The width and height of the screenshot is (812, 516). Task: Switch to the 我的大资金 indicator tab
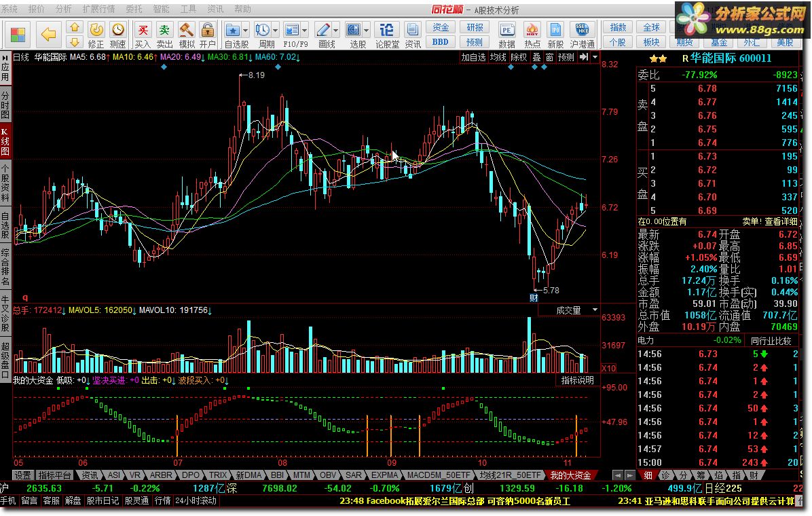pyautogui.click(x=570, y=475)
